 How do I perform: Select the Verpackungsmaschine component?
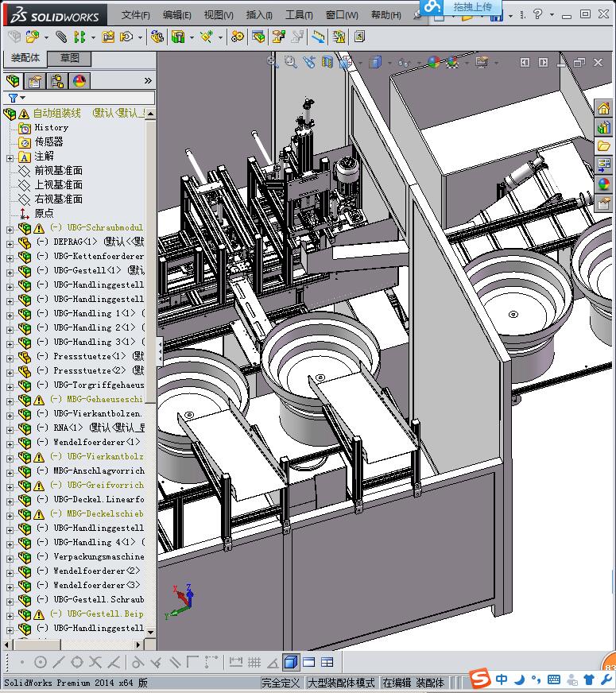tap(99, 556)
